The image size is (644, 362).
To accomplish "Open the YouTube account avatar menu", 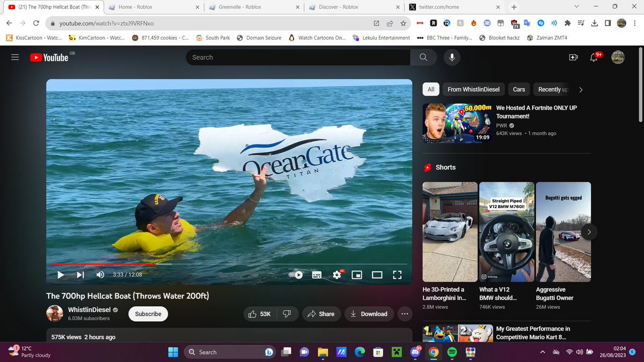I will coord(618,57).
